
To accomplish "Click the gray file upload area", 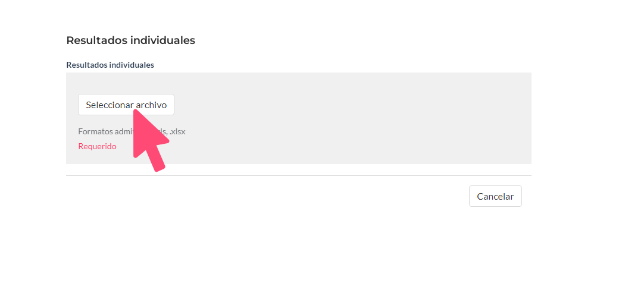I will click(x=299, y=118).
